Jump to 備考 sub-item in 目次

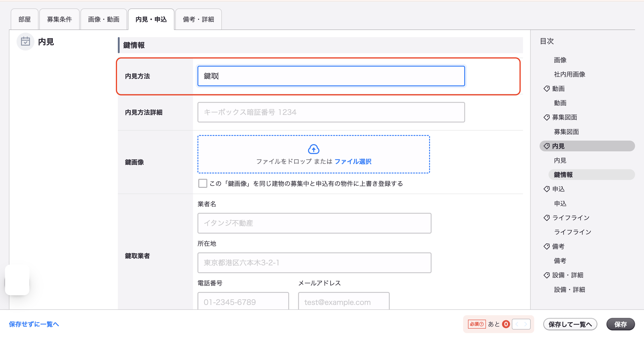click(560, 261)
